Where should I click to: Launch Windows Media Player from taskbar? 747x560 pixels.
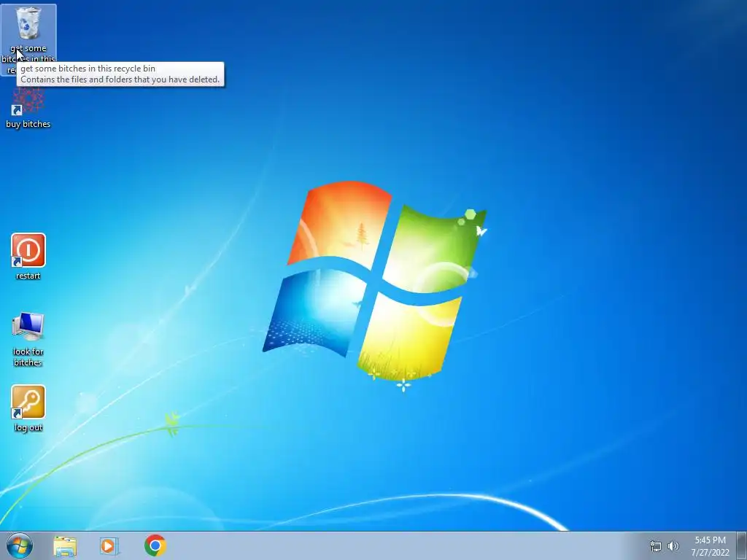tap(109, 545)
